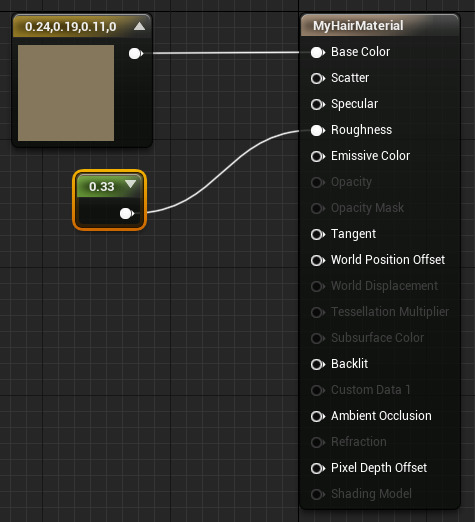
Task: Select the 0.24,0.19,0.11,0 node header
Action: pyautogui.click(x=82, y=26)
